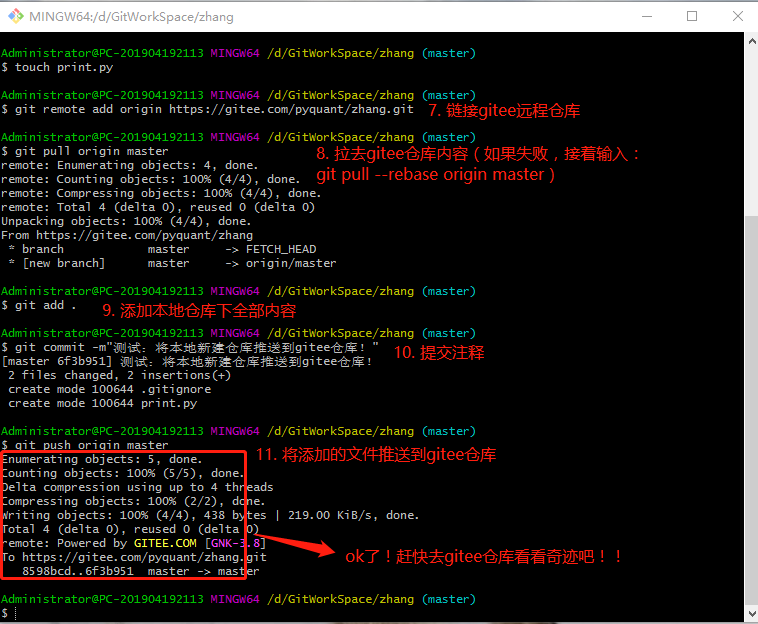Maximize the MINGW64 terminal window
This screenshot has width=758, height=624.
692,16
